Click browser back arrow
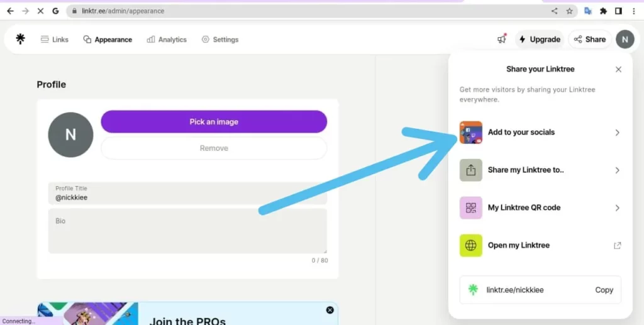The image size is (644, 325). [10, 11]
